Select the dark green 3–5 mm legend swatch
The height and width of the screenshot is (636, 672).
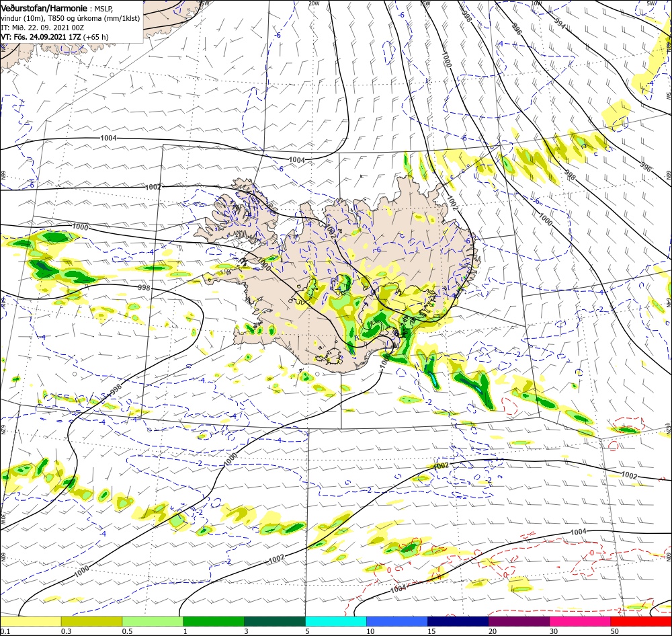(275, 621)
